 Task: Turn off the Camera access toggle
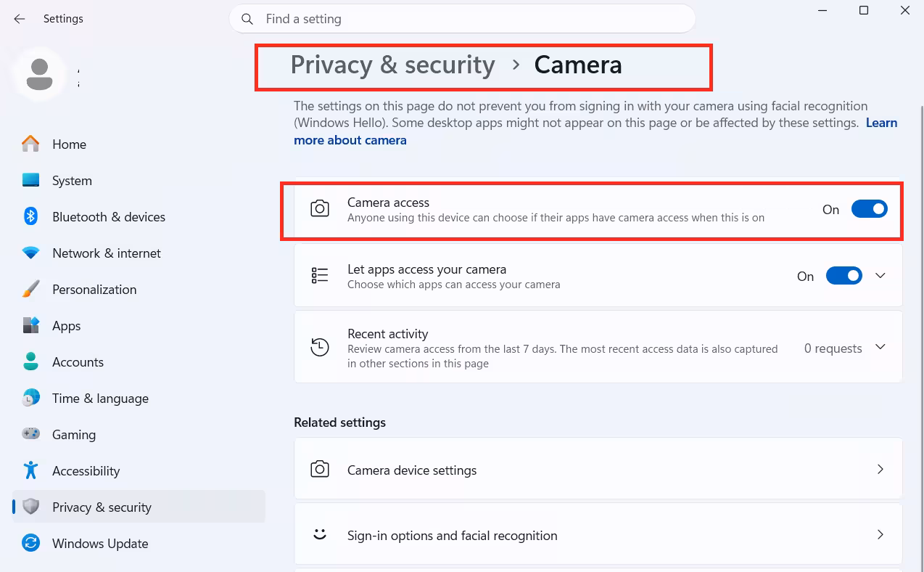click(869, 209)
